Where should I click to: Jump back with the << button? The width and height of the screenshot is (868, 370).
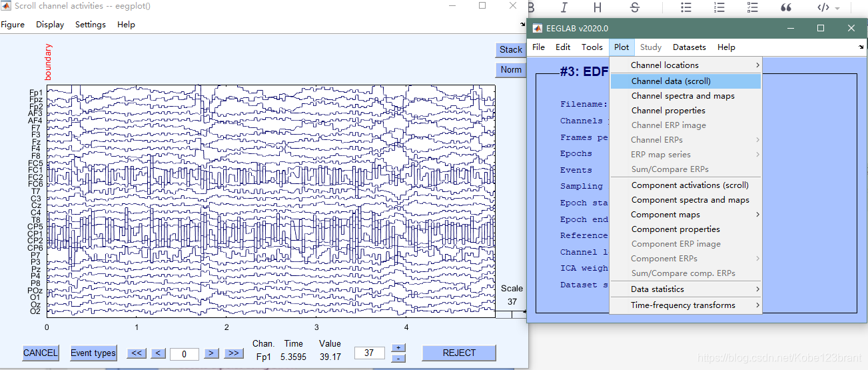[137, 353]
